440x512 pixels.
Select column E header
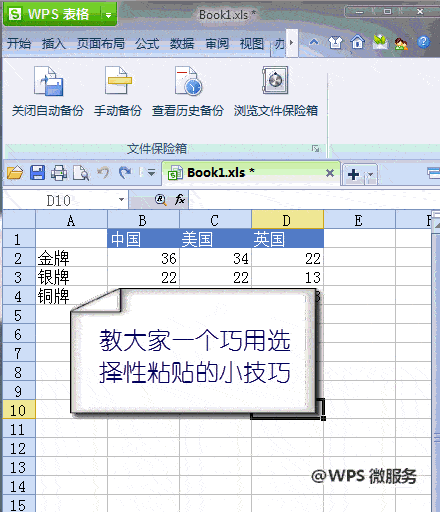[x=359, y=220]
